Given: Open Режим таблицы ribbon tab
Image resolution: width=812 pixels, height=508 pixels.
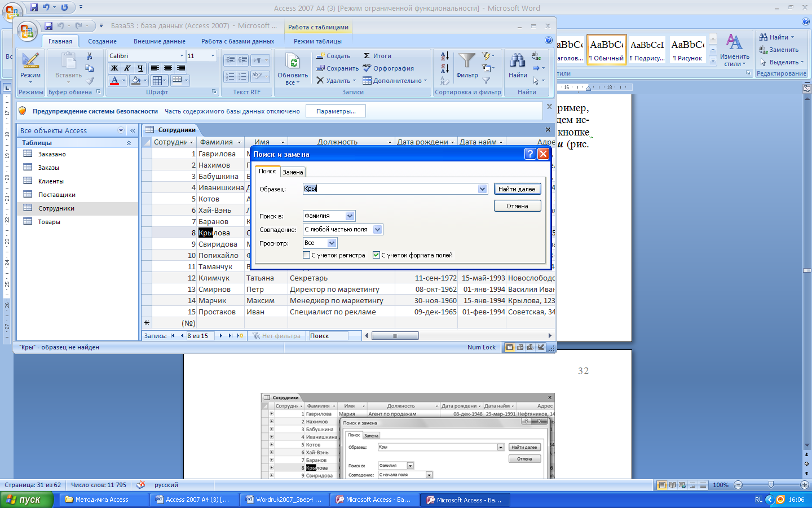Looking at the screenshot, I should pos(317,41).
